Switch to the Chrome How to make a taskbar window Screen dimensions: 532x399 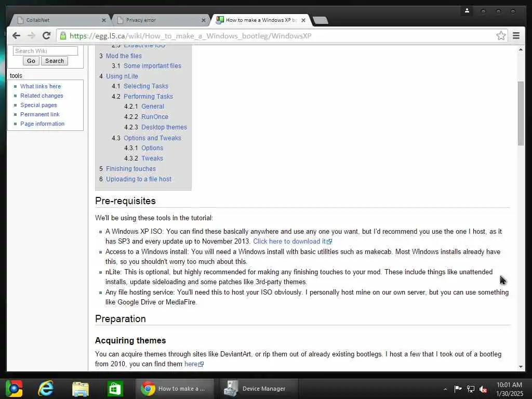click(x=175, y=389)
